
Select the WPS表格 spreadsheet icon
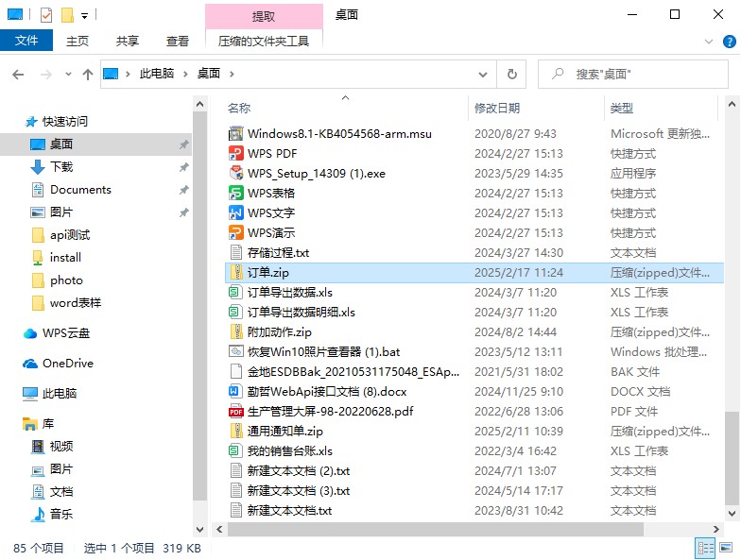pos(236,194)
